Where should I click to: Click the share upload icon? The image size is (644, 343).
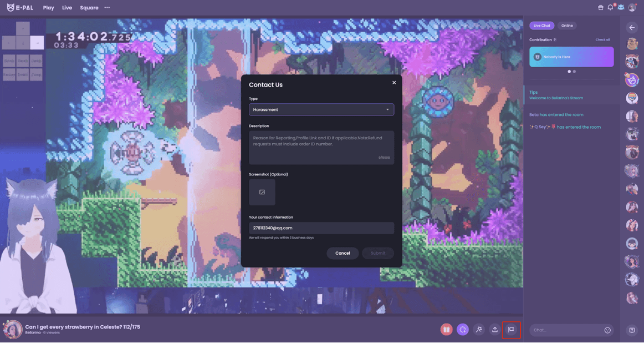click(x=495, y=330)
